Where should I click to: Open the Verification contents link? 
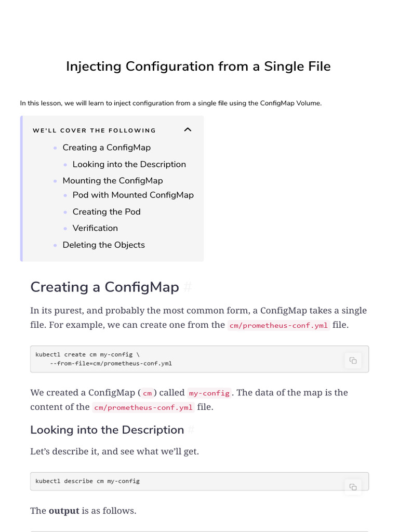pyautogui.click(x=95, y=228)
